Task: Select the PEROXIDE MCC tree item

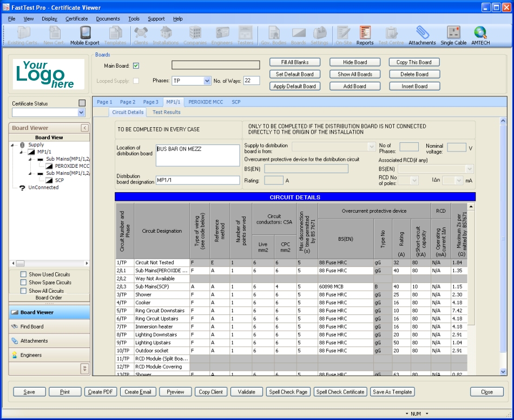Action: click(x=72, y=166)
